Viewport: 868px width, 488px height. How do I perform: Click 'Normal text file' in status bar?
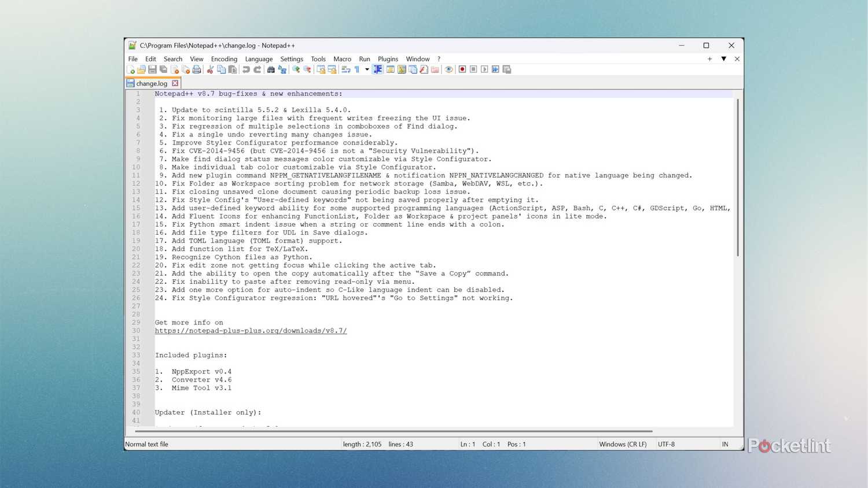pyautogui.click(x=146, y=444)
